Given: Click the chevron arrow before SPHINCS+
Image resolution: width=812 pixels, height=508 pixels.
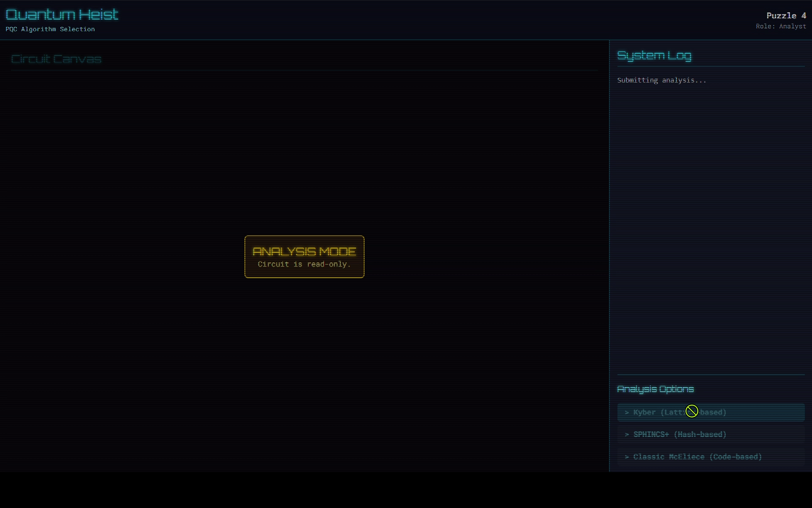Looking at the screenshot, I should coord(627,434).
